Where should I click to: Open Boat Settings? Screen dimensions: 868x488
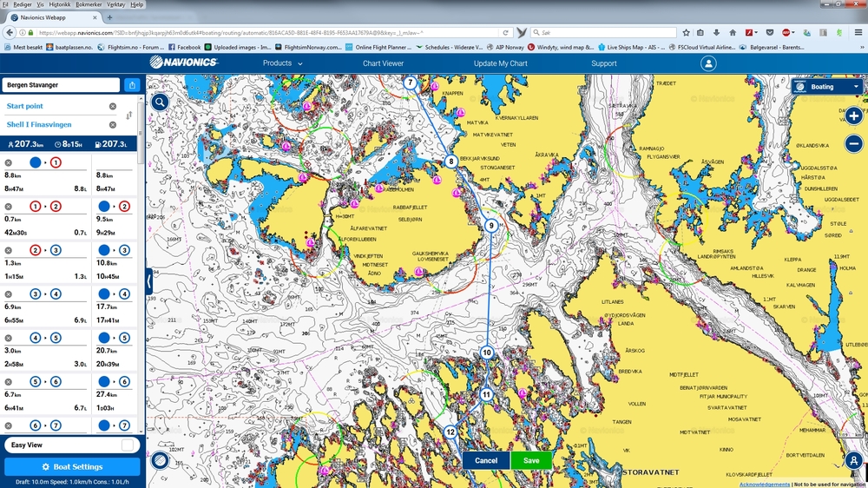72,466
